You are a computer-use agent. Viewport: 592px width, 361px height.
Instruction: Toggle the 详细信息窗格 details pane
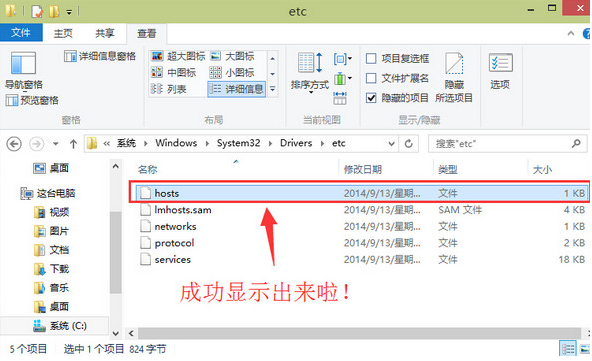coord(100,56)
